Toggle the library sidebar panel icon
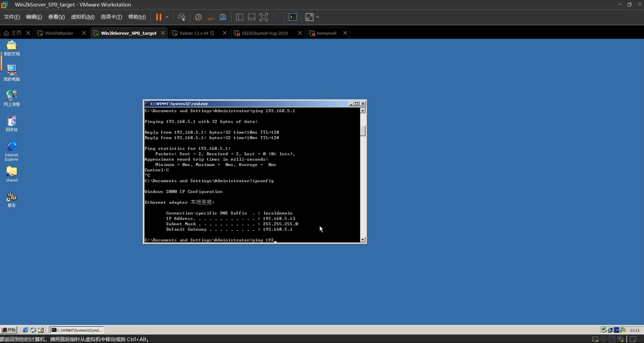 tap(239, 17)
